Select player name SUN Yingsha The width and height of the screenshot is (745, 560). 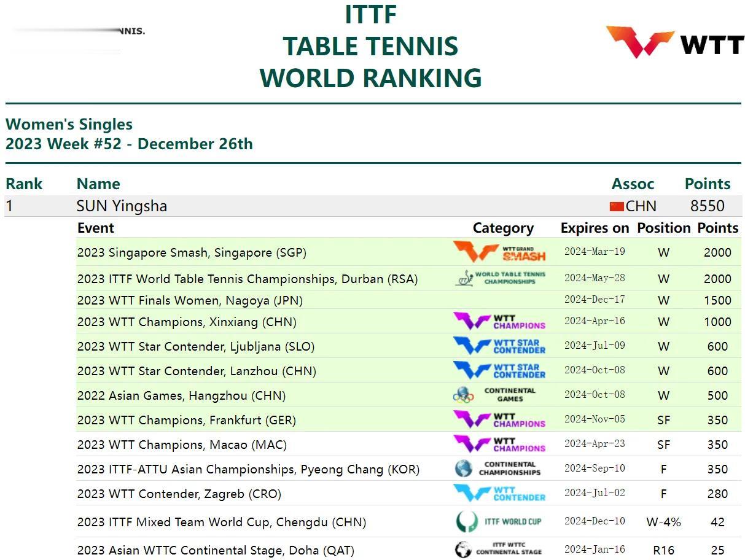click(x=122, y=206)
